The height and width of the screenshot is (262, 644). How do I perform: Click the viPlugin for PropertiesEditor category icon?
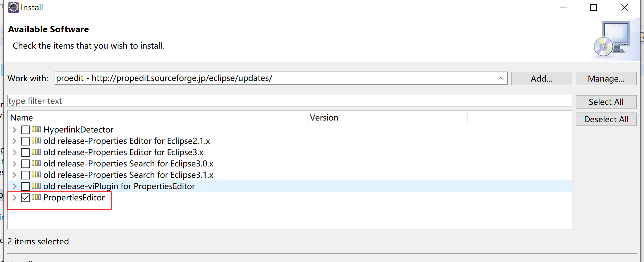(36, 186)
